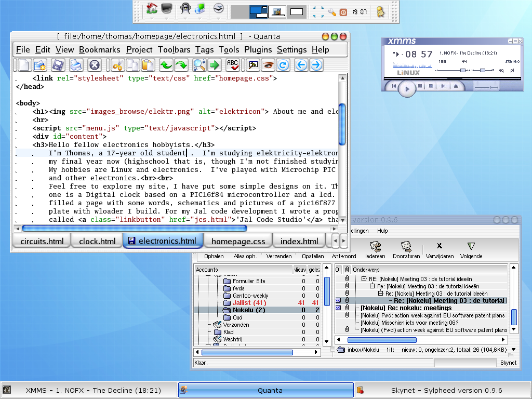Undo with the green left-curving arrow

pos(166,65)
